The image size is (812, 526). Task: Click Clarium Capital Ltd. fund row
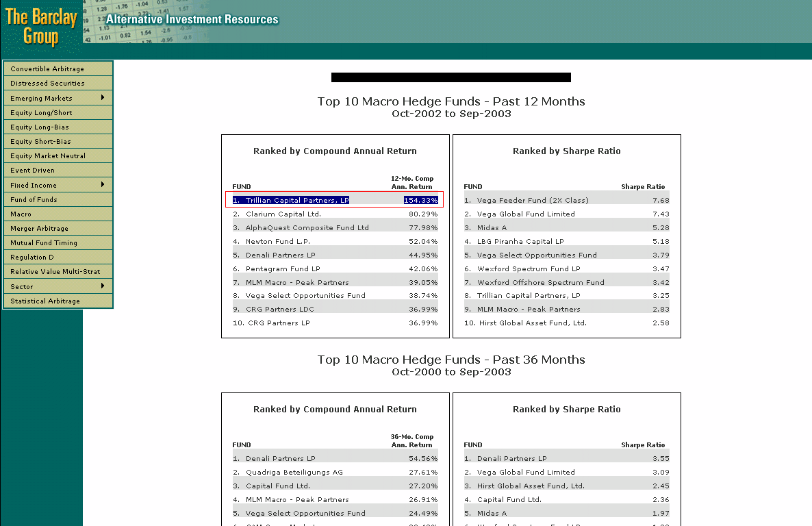(335, 214)
